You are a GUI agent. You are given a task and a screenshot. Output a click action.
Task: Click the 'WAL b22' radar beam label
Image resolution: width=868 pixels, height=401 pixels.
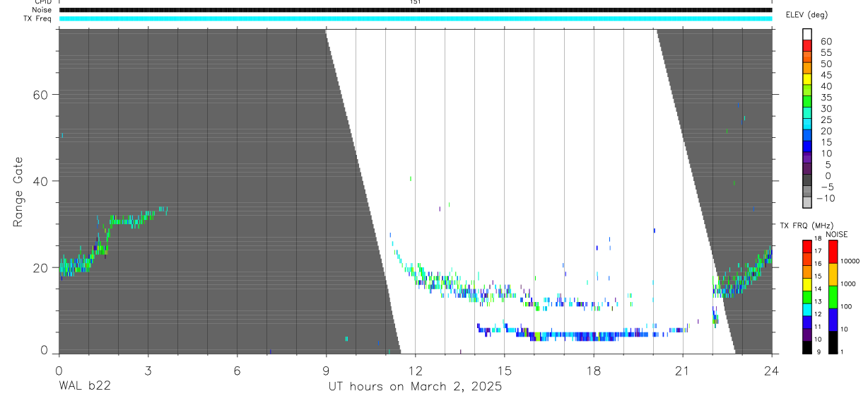tap(84, 387)
